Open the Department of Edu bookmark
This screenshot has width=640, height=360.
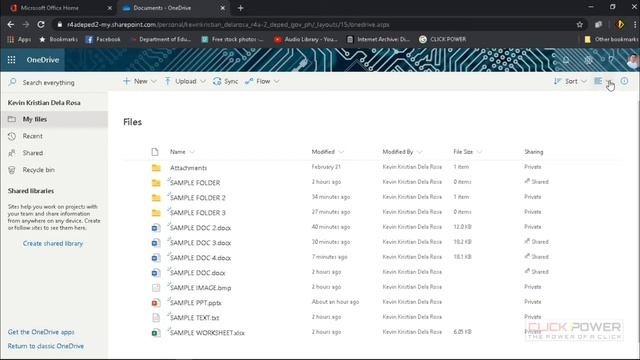point(161,39)
